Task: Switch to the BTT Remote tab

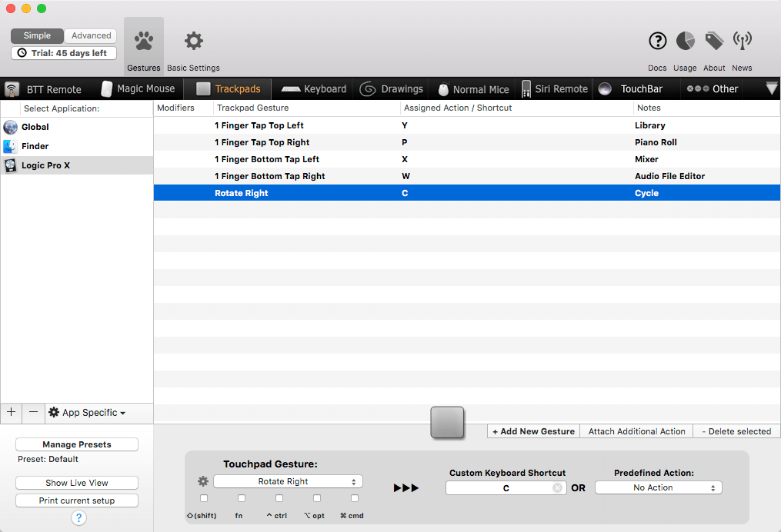Action: tap(43, 90)
